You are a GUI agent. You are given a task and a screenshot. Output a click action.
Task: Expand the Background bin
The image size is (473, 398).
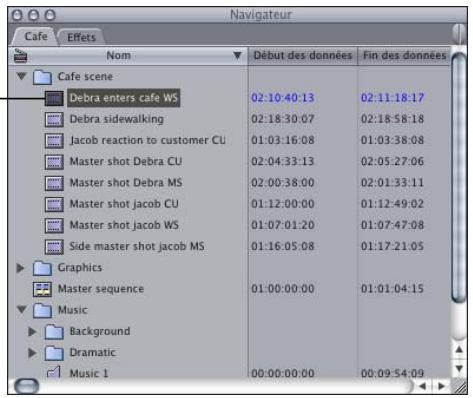tap(32, 331)
